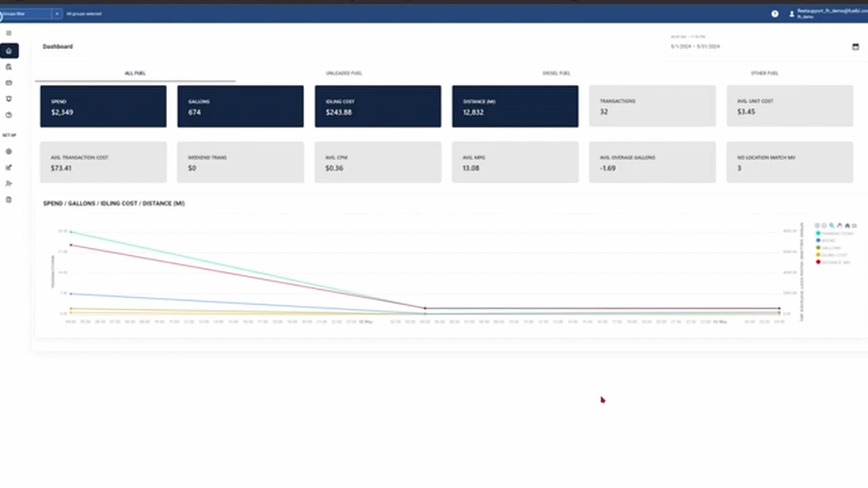Click the Transactions metric card
The height and width of the screenshot is (488, 868).
pos(652,106)
